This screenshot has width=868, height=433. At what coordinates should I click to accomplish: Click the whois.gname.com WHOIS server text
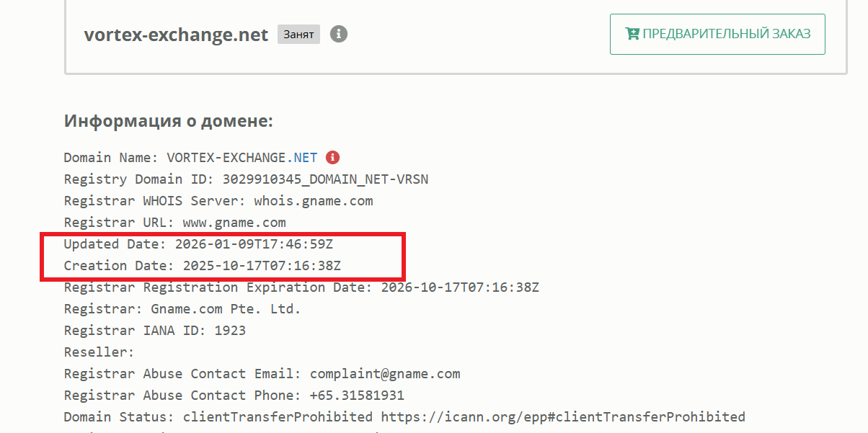pos(314,200)
